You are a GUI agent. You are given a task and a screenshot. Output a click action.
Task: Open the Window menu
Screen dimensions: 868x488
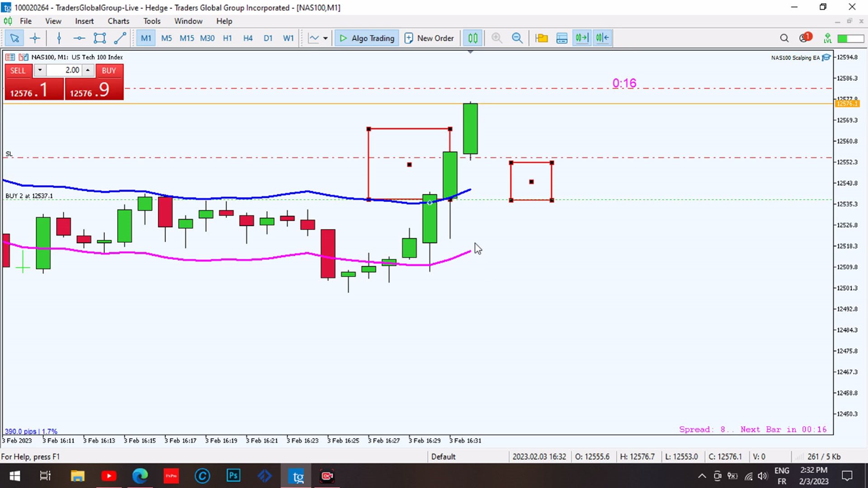188,21
